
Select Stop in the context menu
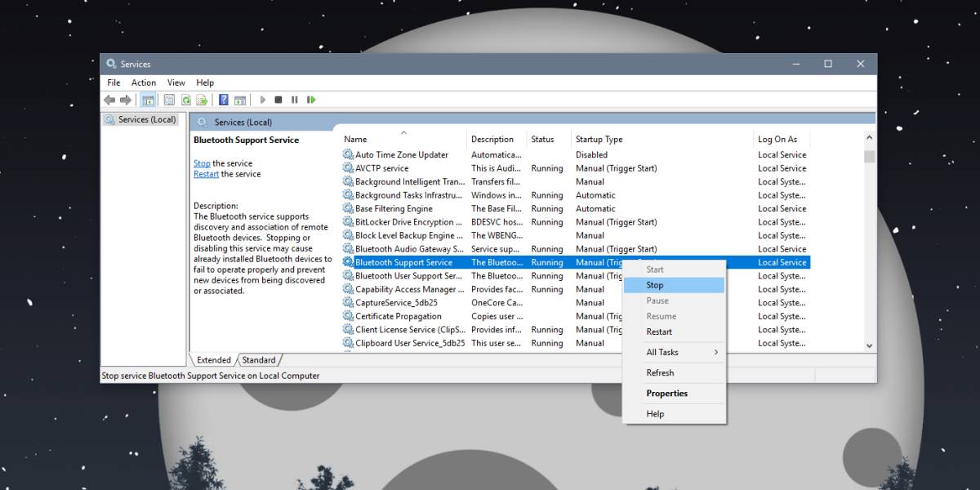[x=654, y=284]
